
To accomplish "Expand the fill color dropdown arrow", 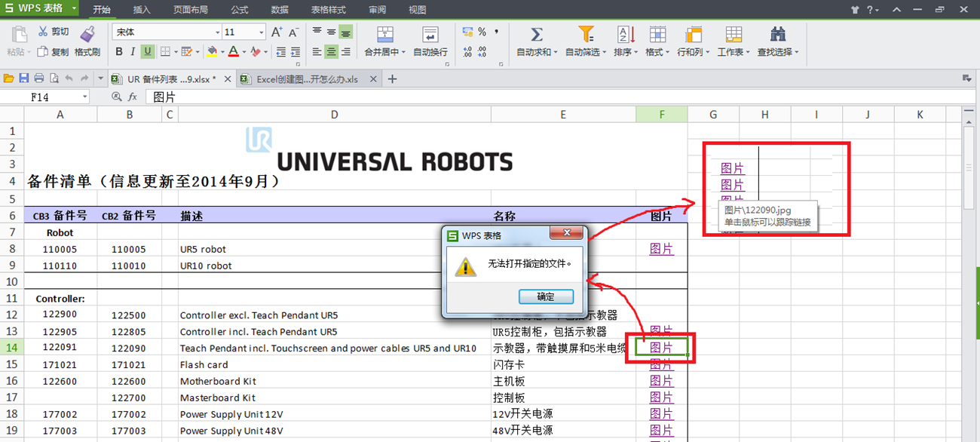I will pos(221,52).
